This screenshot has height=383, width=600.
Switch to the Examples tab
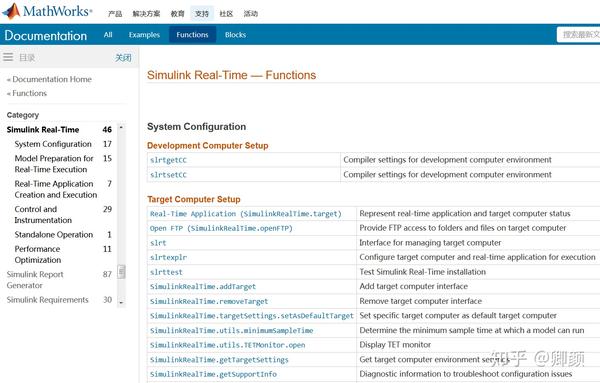tap(144, 35)
